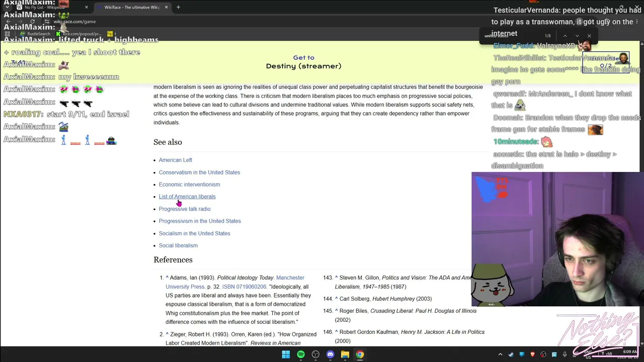
Task: Jump back from reference 144 caret
Action: coord(337,299)
